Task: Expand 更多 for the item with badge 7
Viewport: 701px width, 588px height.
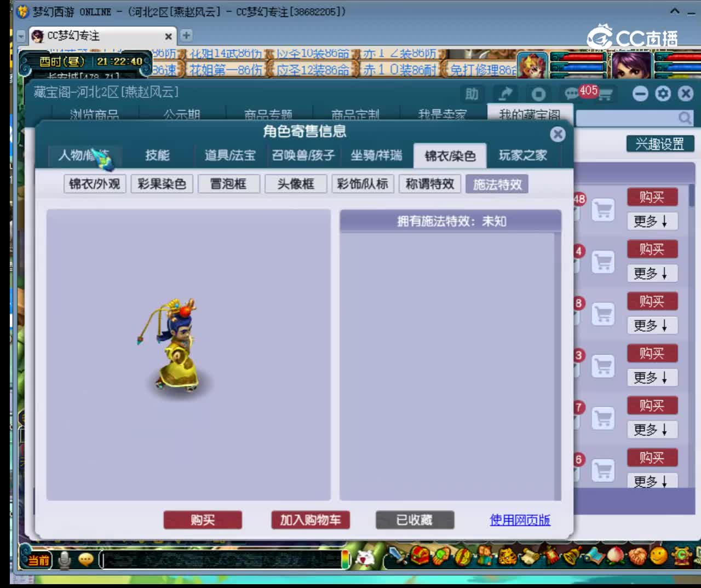Action: pos(651,429)
